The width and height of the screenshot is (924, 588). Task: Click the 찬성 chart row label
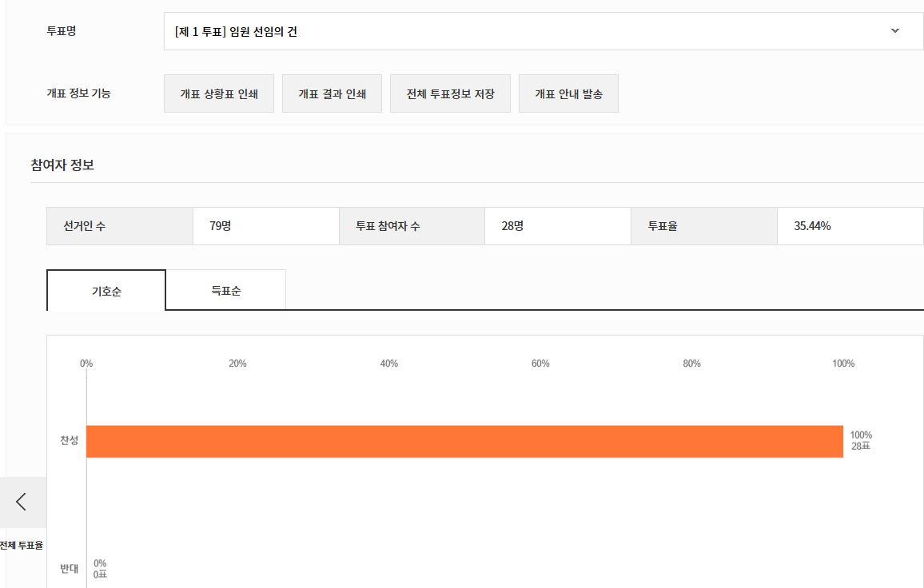pos(69,441)
